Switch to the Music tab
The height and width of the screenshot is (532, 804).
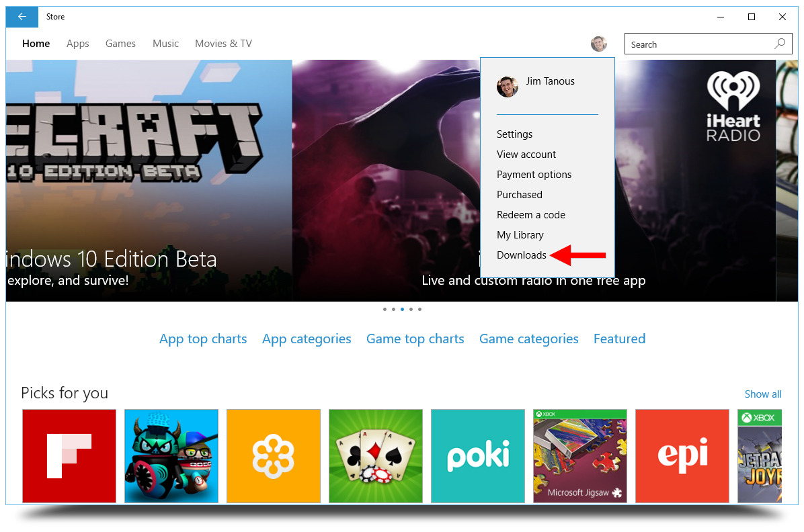165,44
